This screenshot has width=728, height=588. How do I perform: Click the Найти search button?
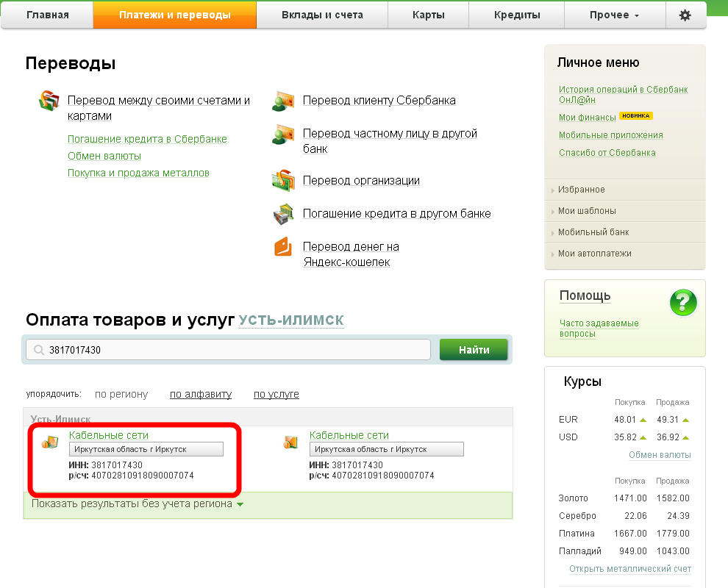474,350
